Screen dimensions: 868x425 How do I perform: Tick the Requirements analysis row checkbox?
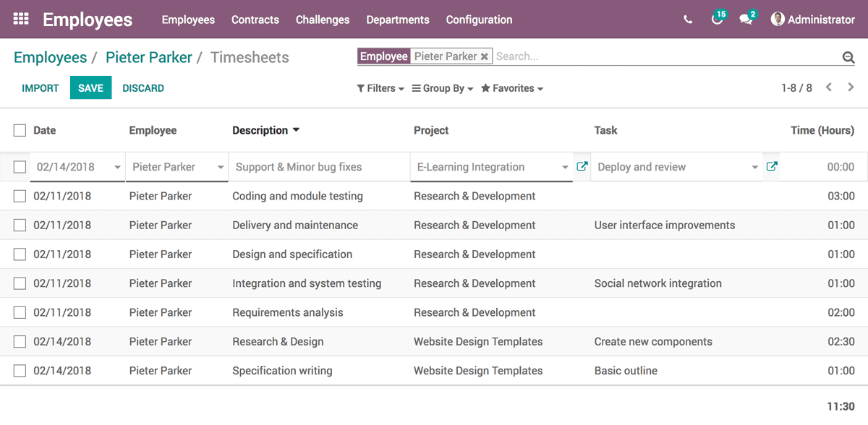(20, 312)
